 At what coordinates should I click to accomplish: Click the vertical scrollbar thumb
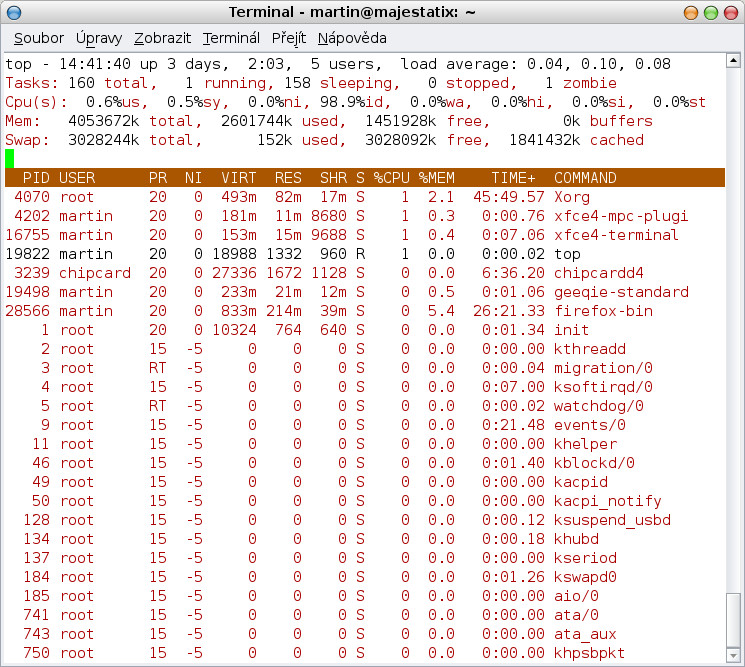point(735,619)
